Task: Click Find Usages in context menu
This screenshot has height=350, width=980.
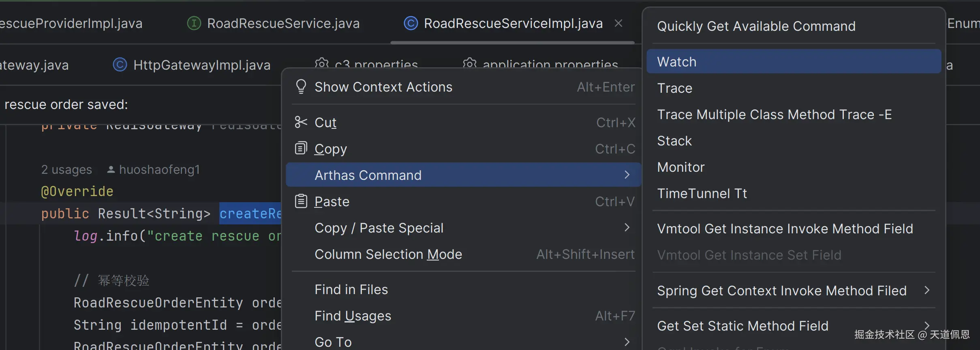Action: click(353, 316)
